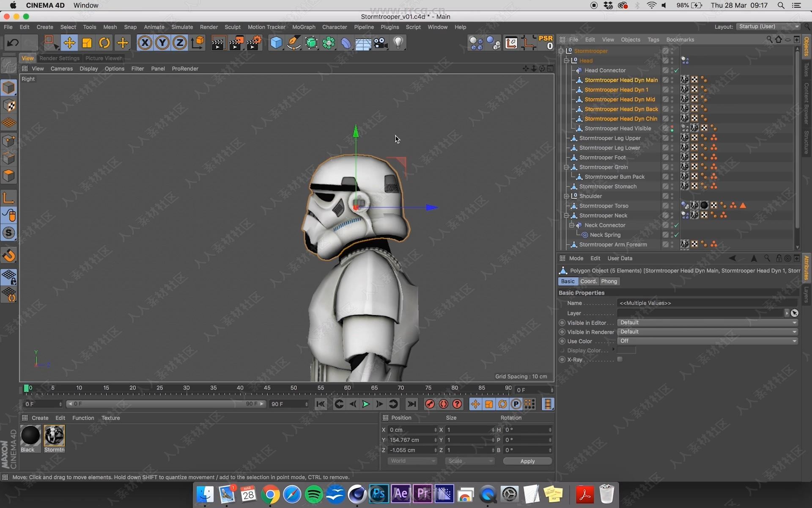Viewport: 812px width, 508px height.
Task: Open keyframe selection question-mark icon
Action: tap(457, 404)
